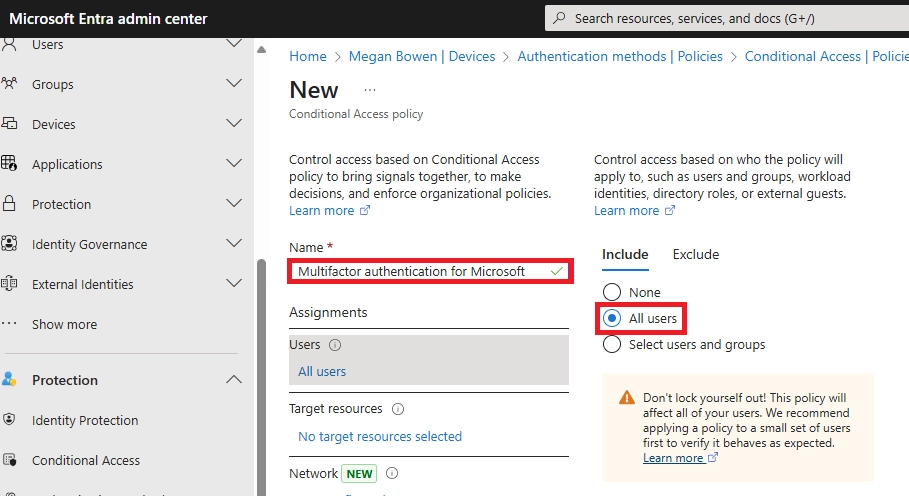Click the orange warning triangle icon
The width and height of the screenshot is (909, 496).
tap(627, 397)
